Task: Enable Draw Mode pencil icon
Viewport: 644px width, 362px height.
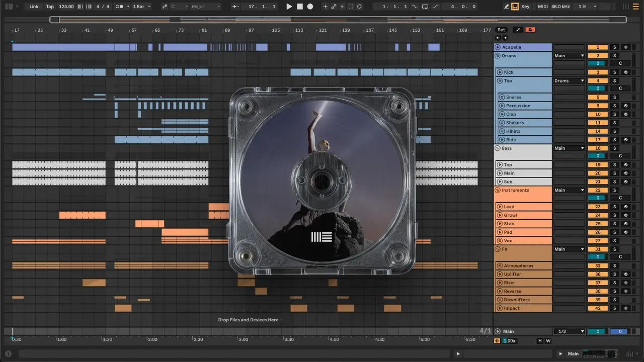Action: pyautogui.click(x=507, y=7)
